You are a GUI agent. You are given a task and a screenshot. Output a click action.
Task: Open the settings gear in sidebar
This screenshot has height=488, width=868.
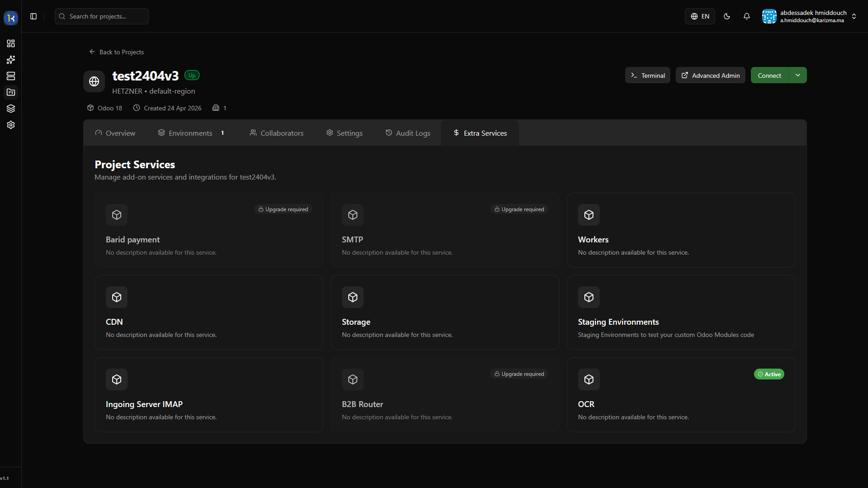(11, 125)
